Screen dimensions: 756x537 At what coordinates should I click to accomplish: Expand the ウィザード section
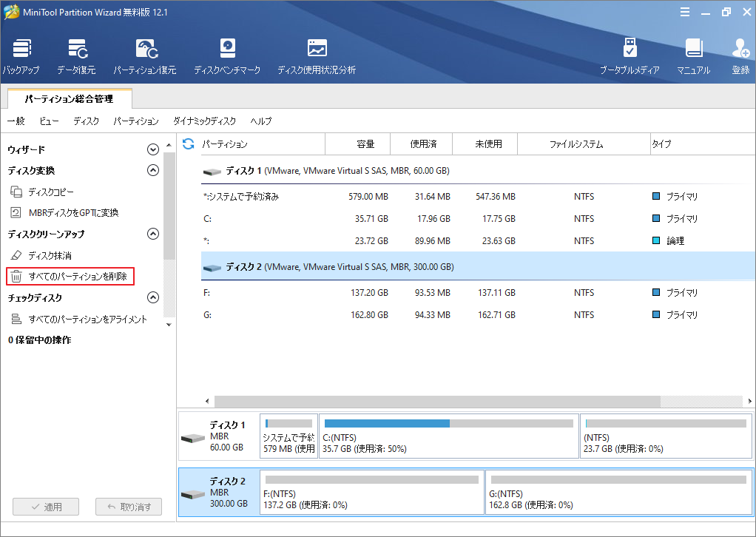(x=153, y=149)
